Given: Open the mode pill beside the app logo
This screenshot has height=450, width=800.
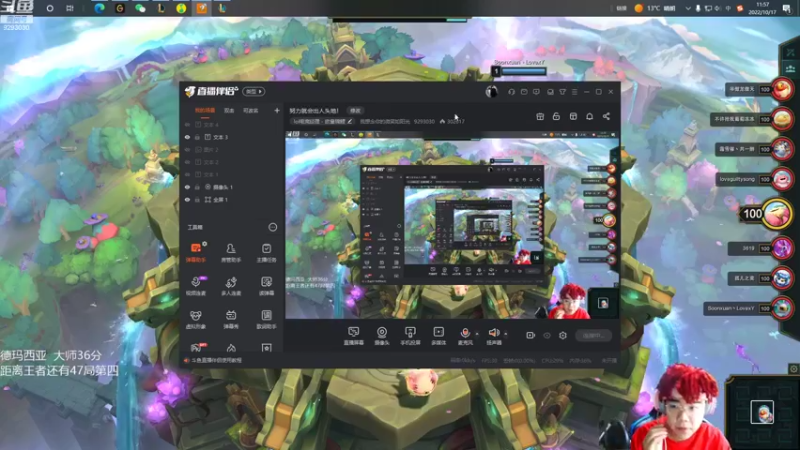Looking at the screenshot, I should pyautogui.click(x=254, y=92).
